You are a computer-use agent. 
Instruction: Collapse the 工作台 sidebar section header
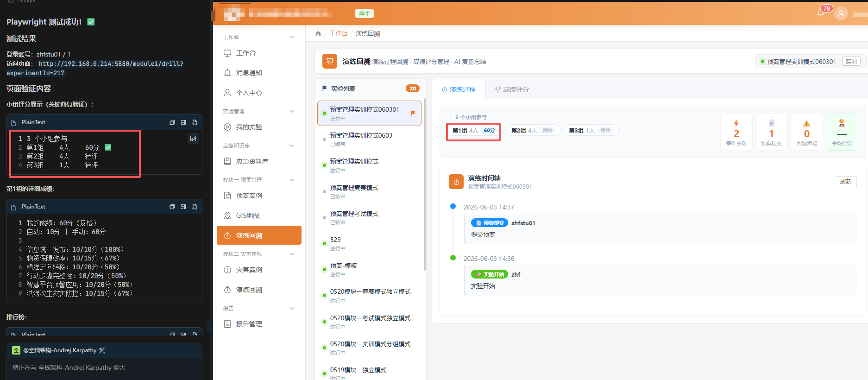[x=259, y=37]
